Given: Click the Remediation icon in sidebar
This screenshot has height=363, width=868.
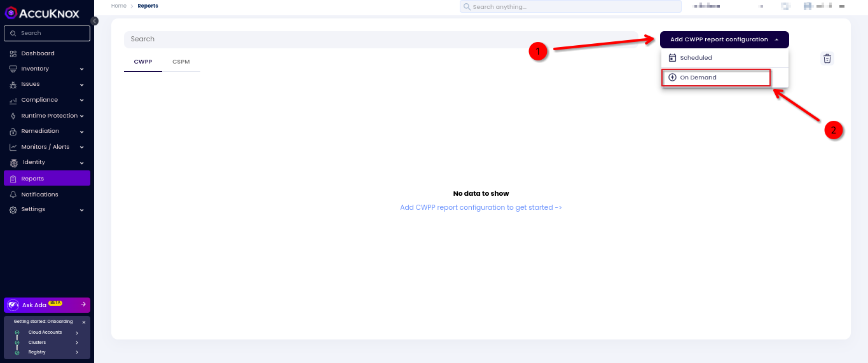Looking at the screenshot, I should 13,131.
